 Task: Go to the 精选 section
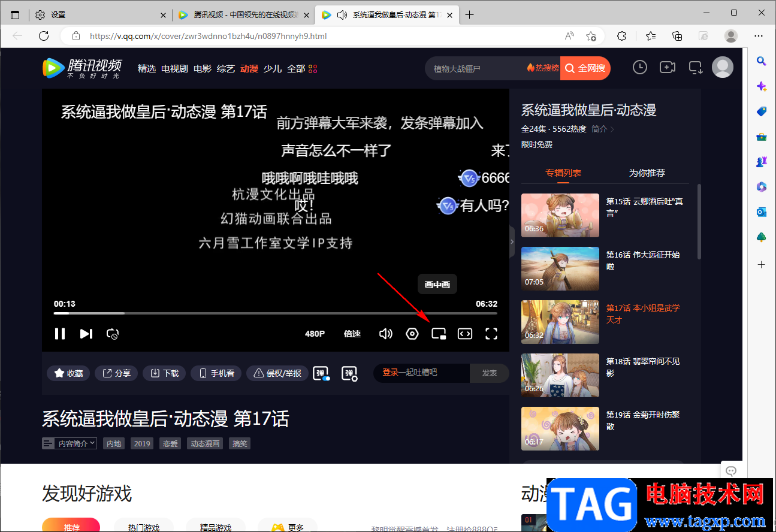click(147, 68)
